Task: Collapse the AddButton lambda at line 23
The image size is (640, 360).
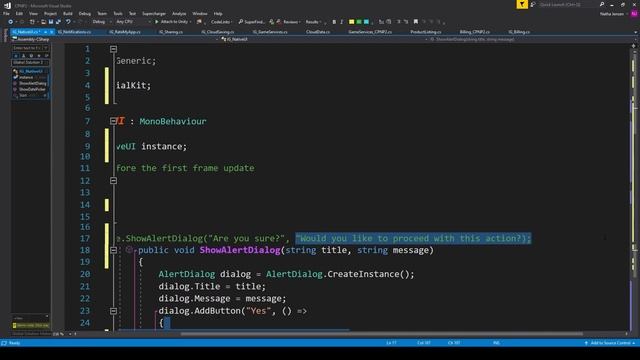Action: (x=113, y=311)
